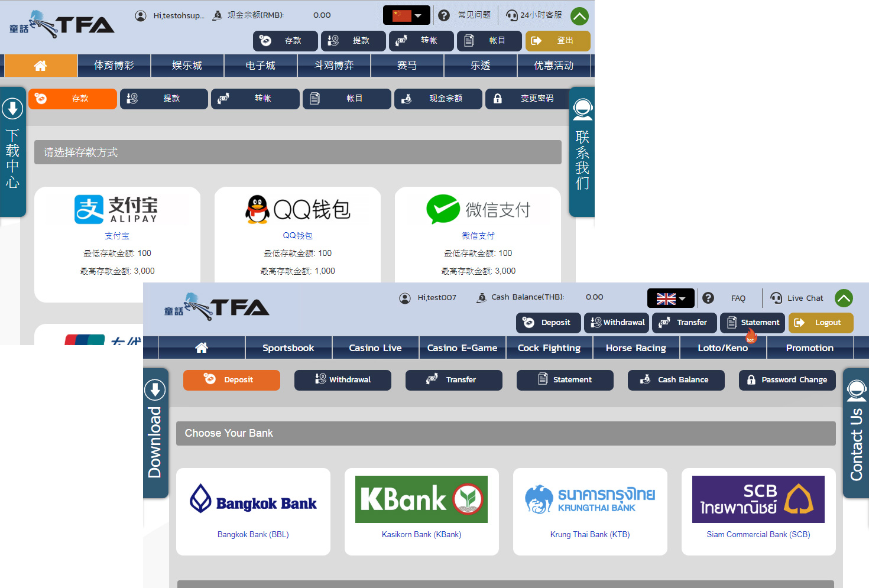The width and height of the screenshot is (869, 588).
Task: Click Deposit button in English header
Action: (549, 323)
